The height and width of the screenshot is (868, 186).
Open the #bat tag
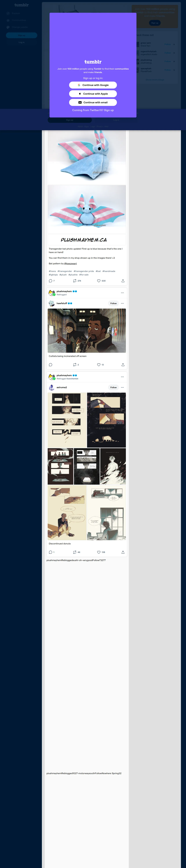(98, 271)
